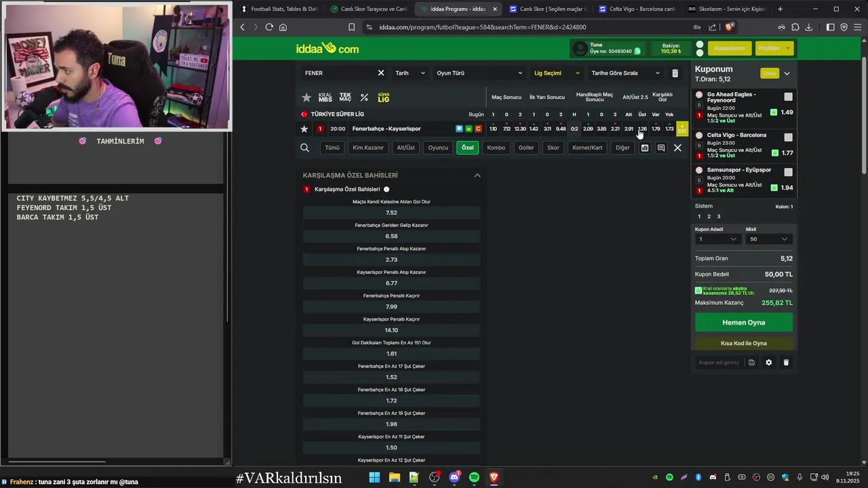Screen dimensions: 868x488
Task: Tick the Samsunspor - Eyüpspor checkbox
Action: (788, 172)
